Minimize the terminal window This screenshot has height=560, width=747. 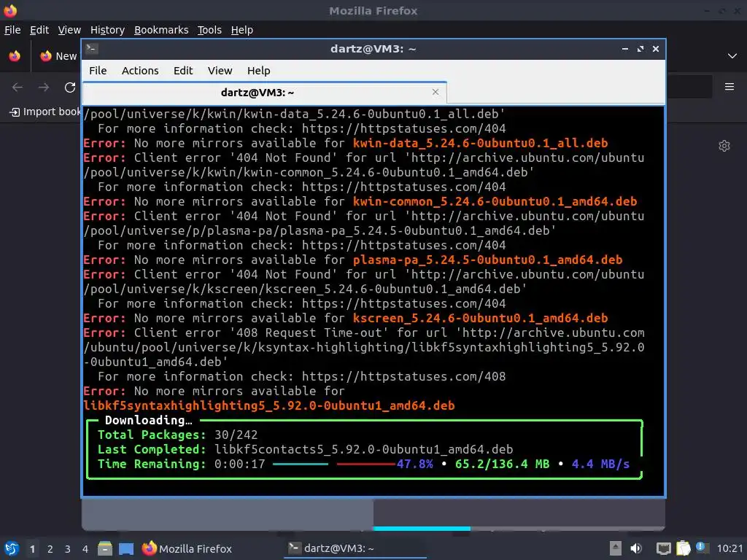(624, 49)
